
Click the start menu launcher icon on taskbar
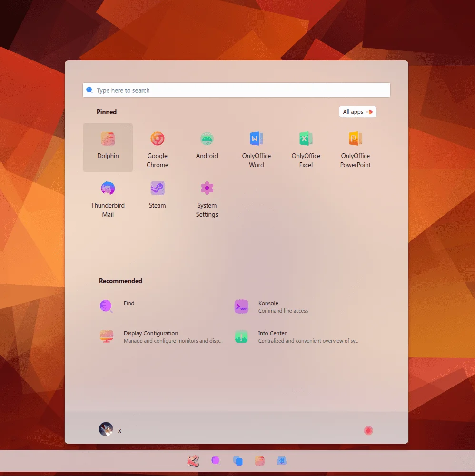(x=193, y=461)
